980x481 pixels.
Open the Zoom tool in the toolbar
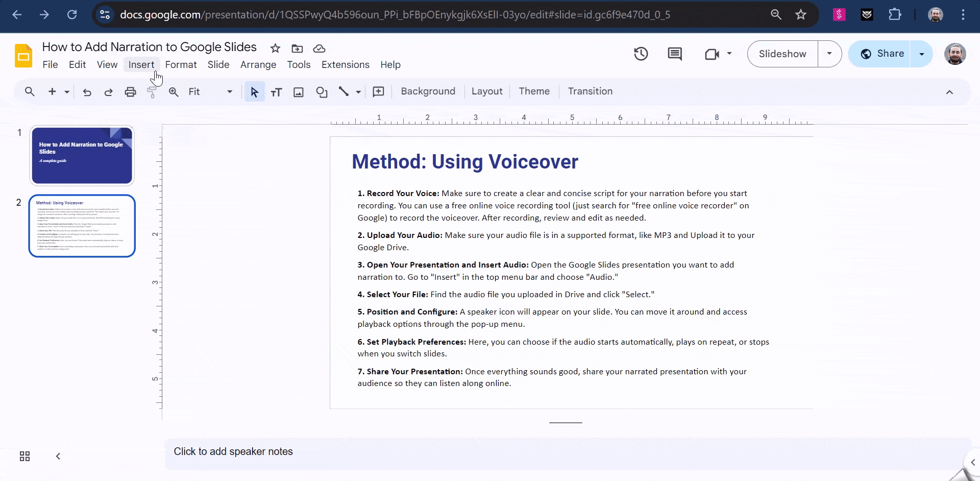pos(174,92)
